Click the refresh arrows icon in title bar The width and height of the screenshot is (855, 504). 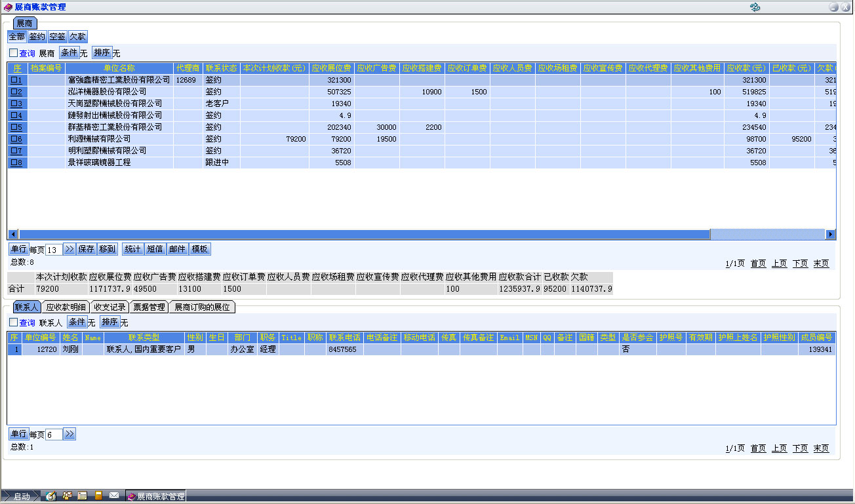[x=755, y=7]
